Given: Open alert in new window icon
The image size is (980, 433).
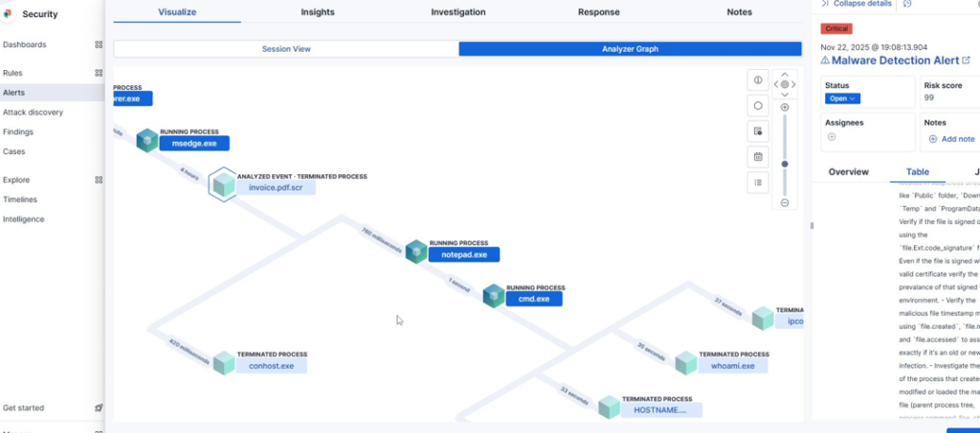Looking at the screenshot, I should pos(966,60).
